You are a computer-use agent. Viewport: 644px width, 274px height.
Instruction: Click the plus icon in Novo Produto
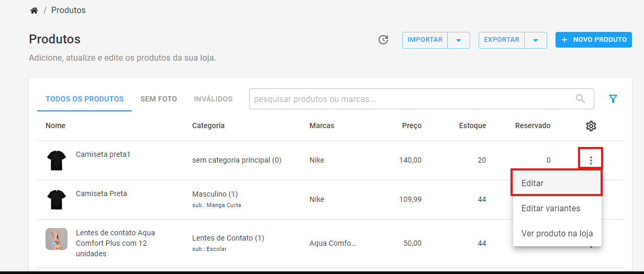(x=564, y=40)
